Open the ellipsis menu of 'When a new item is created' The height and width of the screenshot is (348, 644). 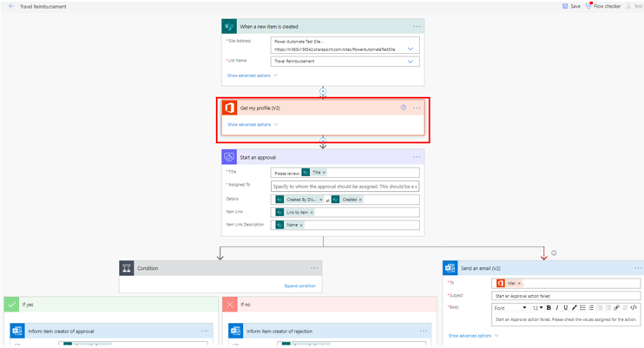pos(417,26)
